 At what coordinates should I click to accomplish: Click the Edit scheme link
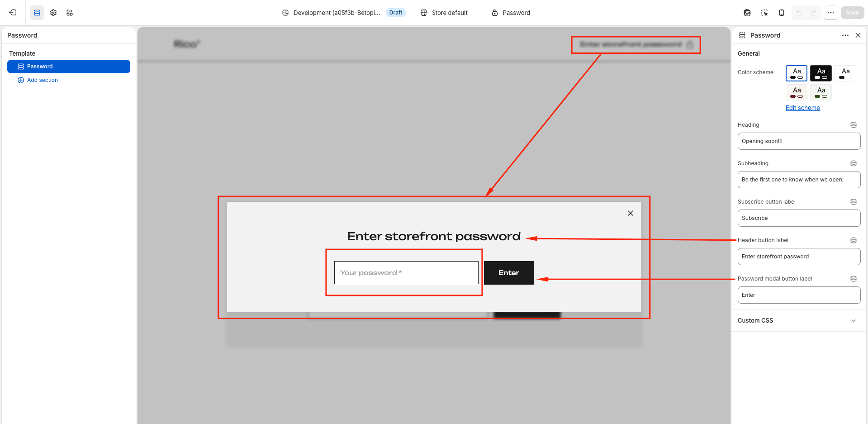coord(802,108)
